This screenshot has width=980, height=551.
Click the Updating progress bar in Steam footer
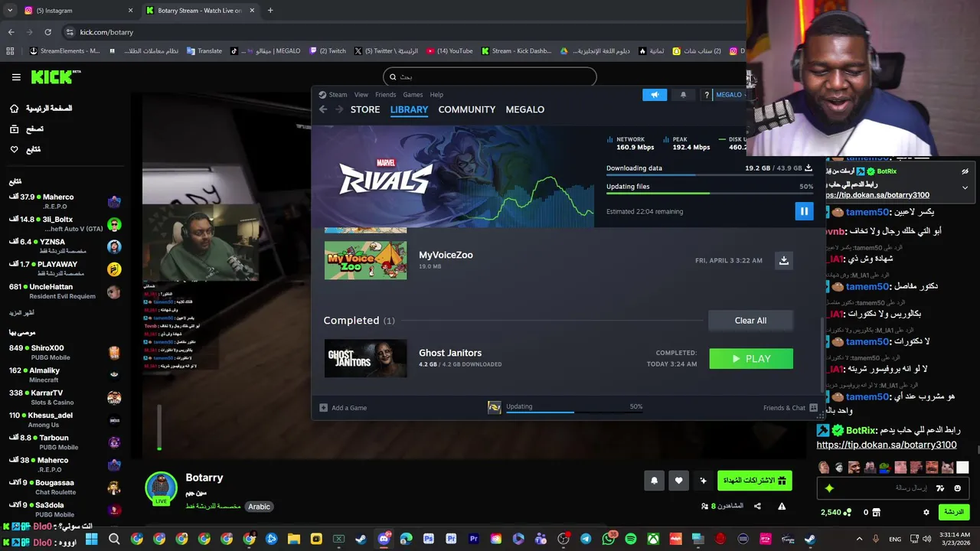574,412
